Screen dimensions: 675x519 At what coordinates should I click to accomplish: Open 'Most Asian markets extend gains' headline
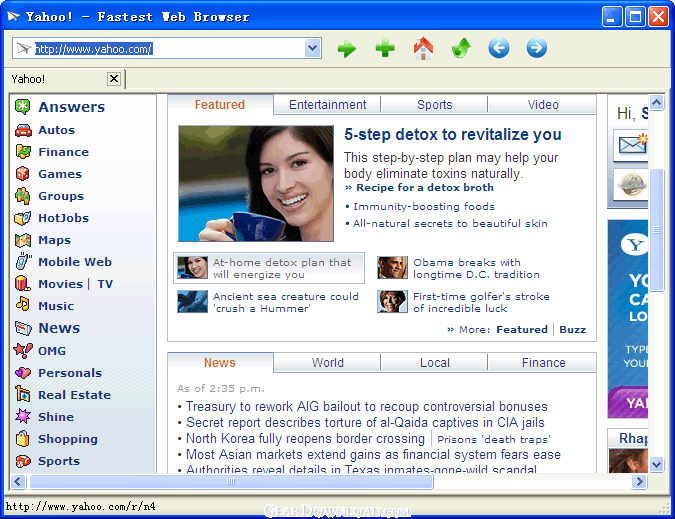click(373, 454)
